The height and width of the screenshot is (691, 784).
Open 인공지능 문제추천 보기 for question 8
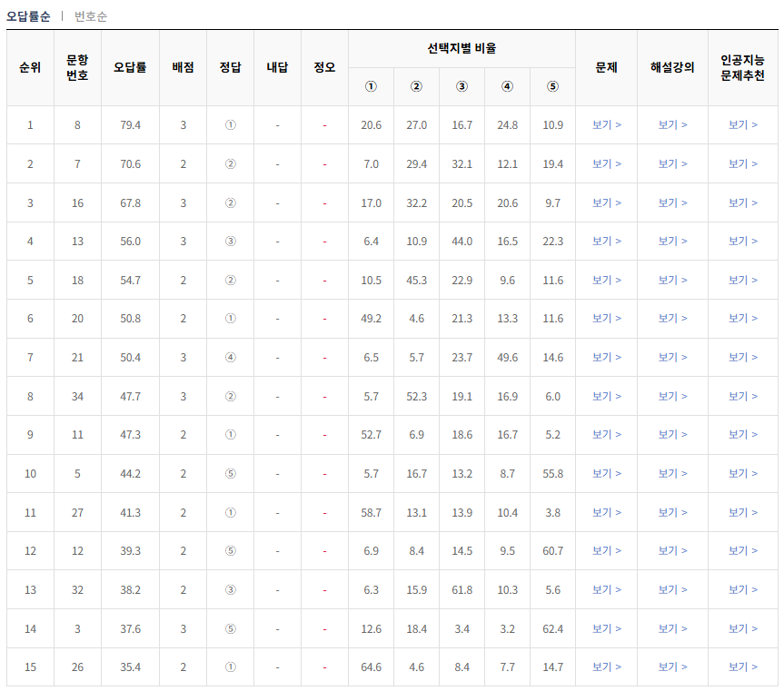pyautogui.click(x=743, y=124)
